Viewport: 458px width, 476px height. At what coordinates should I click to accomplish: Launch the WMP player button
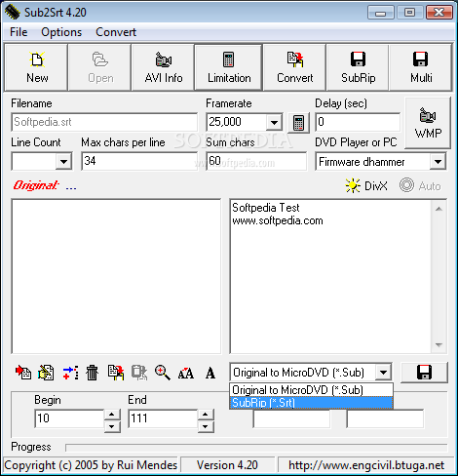428,123
